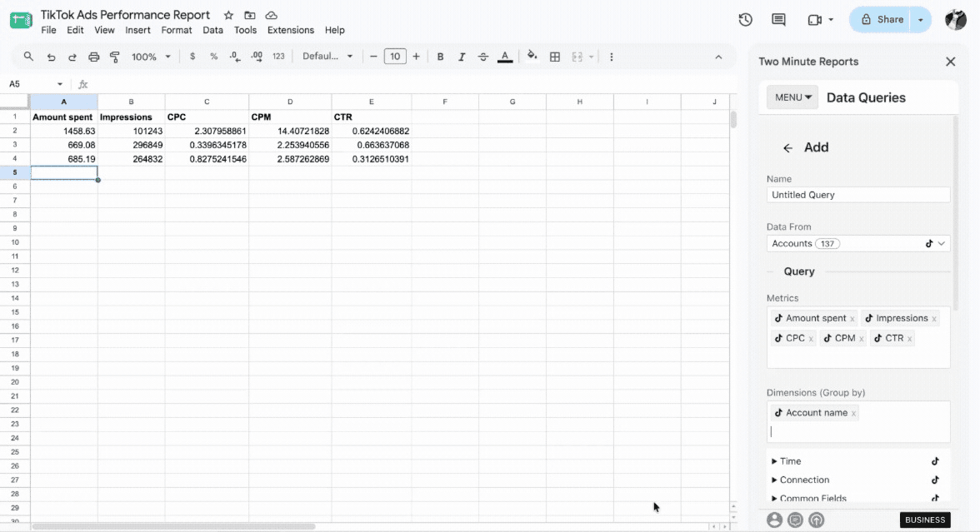Click the font size field showing 10
980x532 pixels.
coord(395,57)
